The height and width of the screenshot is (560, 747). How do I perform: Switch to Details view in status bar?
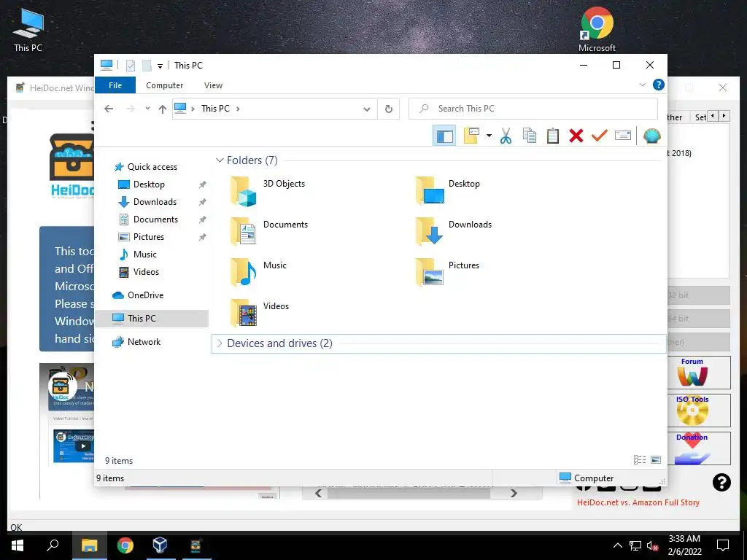(x=639, y=459)
